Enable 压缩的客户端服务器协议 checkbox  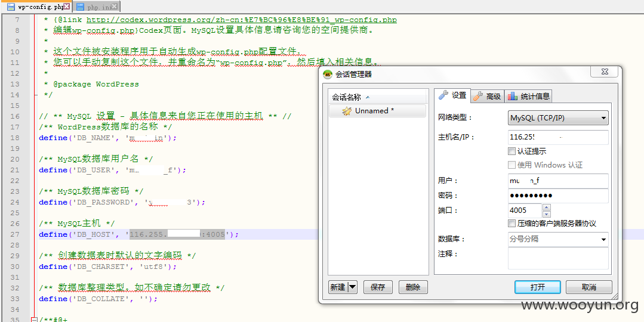click(511, 224)
